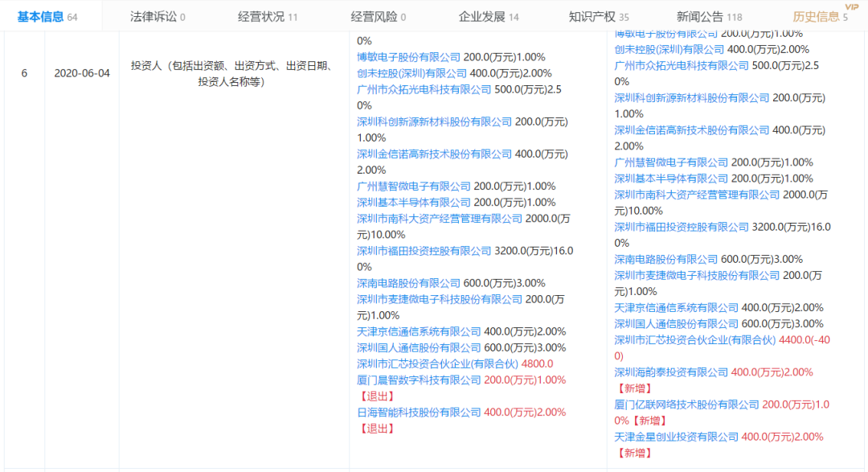868x472 pixels.
Task: Click 深圳金信诺高新技术股份有限公司 in right column
Action: coord(692,130)
